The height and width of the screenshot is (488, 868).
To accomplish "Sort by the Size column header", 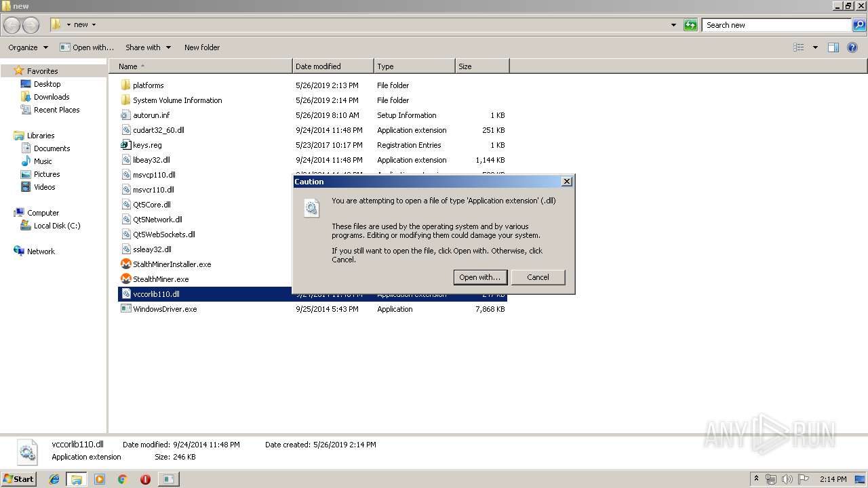I will pyautogui.click(x=482, y=66).
